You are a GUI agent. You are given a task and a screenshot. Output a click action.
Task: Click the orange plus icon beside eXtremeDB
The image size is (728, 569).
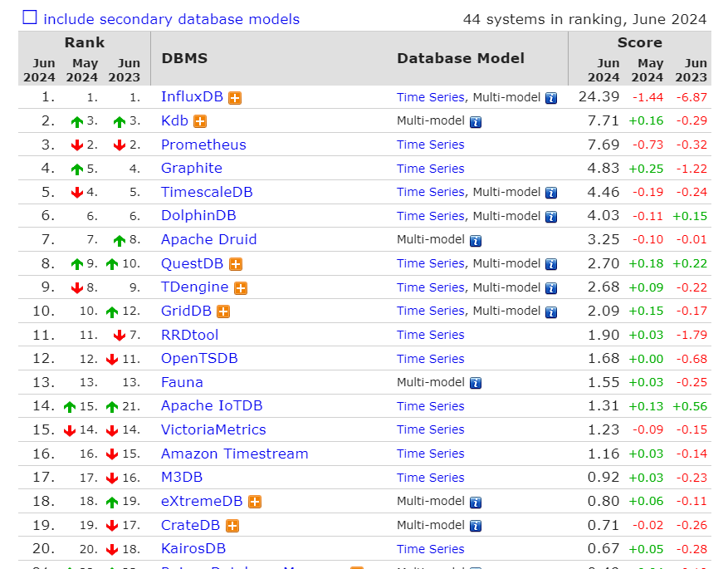(x=255, y=502)
